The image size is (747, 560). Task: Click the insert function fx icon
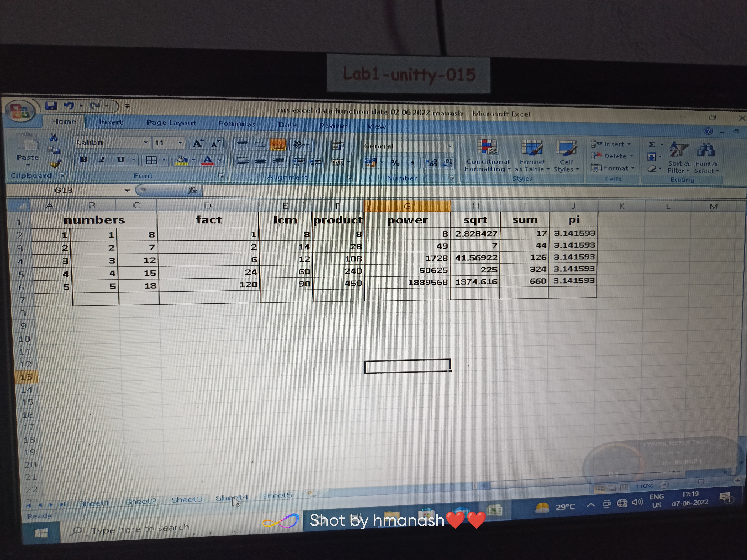point(193,190)
